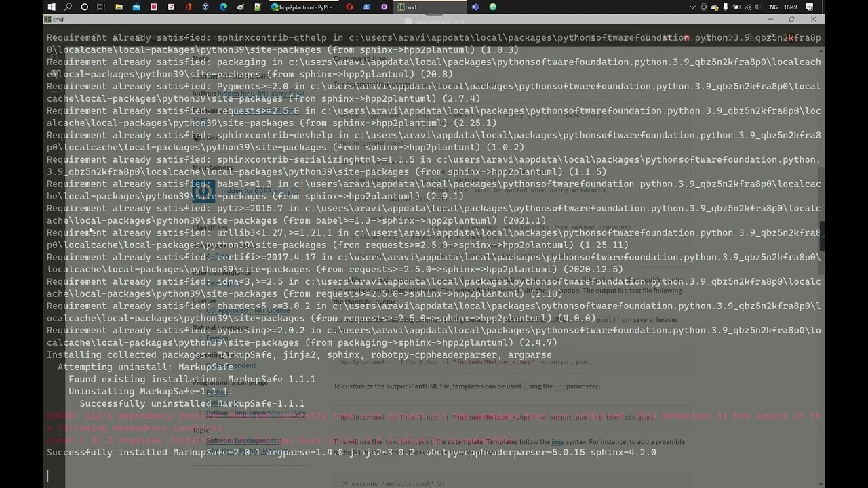Switch to hpp2plantuml PyPI browser taskbar button
The width and height of the screenshot is (868, 488).
pos(303,7)
